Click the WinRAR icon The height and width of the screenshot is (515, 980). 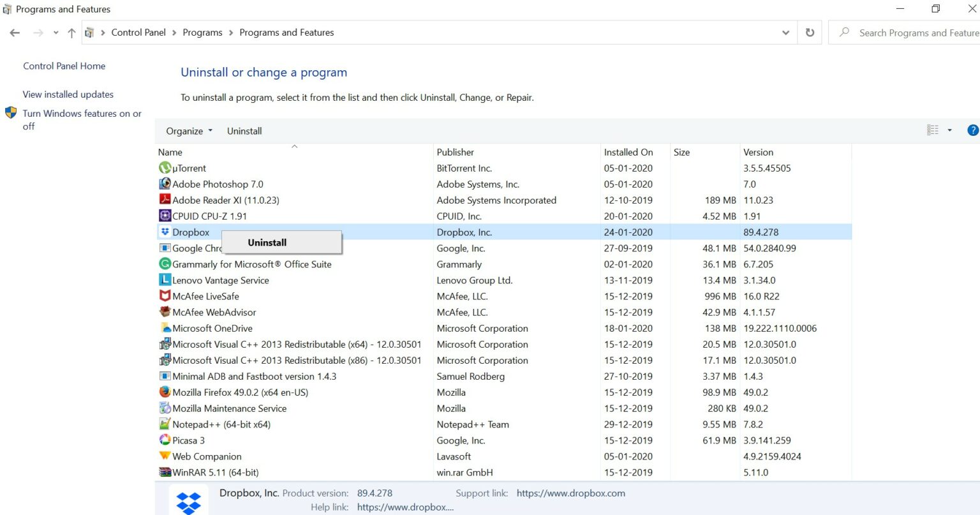tap(163, 472)
